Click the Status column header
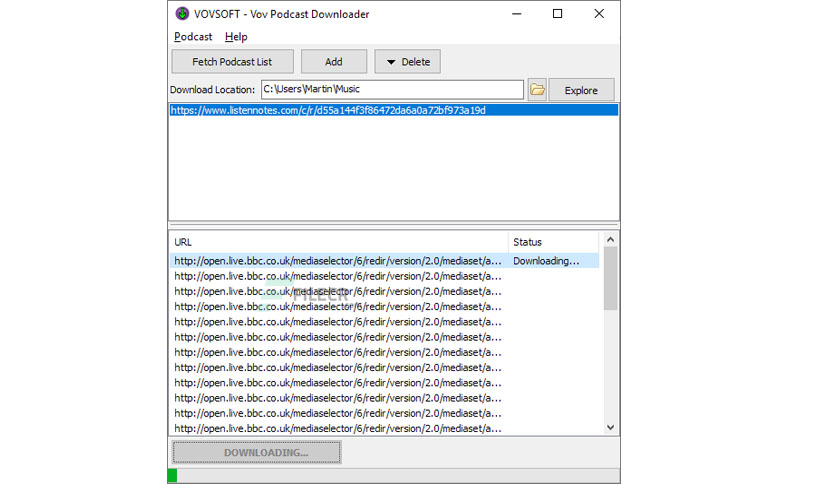The image size is (836, 484). tap(553, 242)
